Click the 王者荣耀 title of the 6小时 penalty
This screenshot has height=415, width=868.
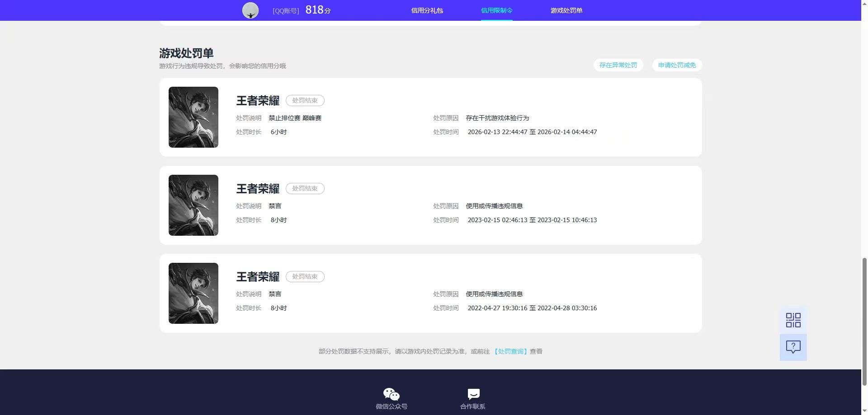pyautogui.click(x=258, y=100)
